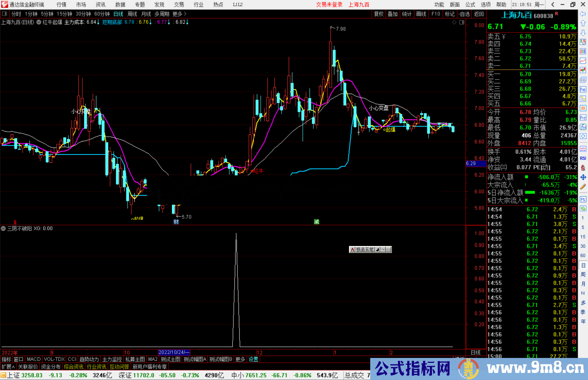This screenshot has width=588, height=380.
Task: Select the pencil drawing tool icon
Action: [x=583, y=187]
